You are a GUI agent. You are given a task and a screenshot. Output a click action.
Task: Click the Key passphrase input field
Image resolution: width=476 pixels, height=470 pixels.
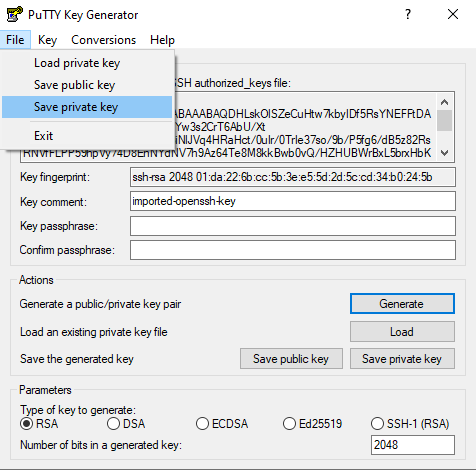tap(293, 226)
